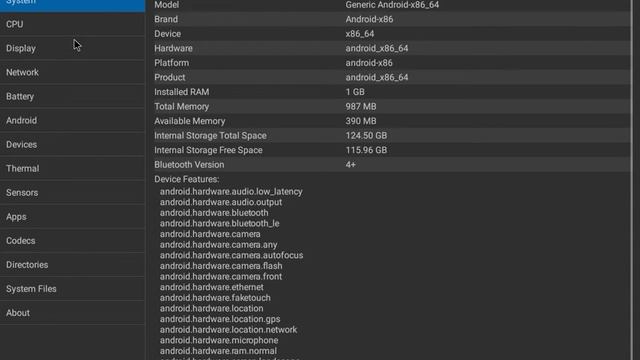
Task: Select the Bluetooth Version label
Action: pyautogui.click(x=189, y=165)
